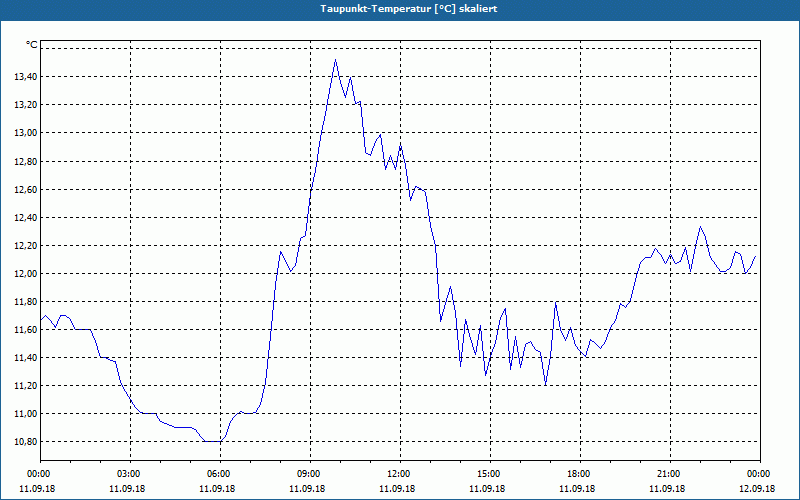Select the 21:00 time label
This screenshot has width=800, height=500.
tap(670, 474)
